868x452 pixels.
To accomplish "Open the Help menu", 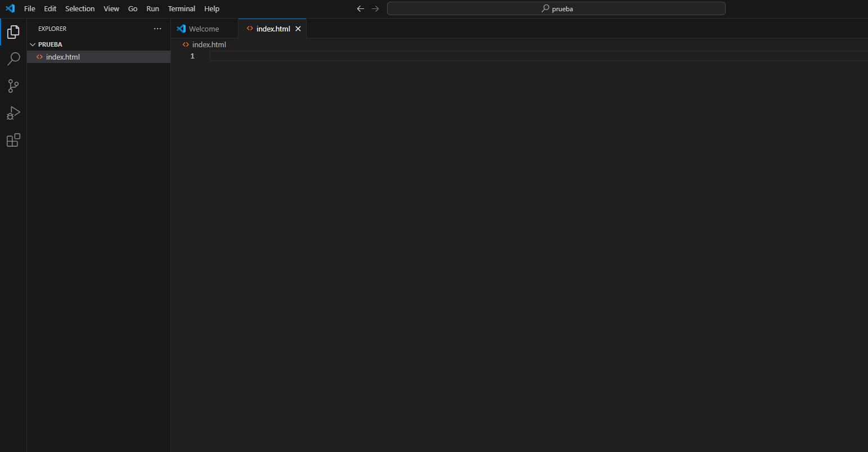I will coord(212,8).
